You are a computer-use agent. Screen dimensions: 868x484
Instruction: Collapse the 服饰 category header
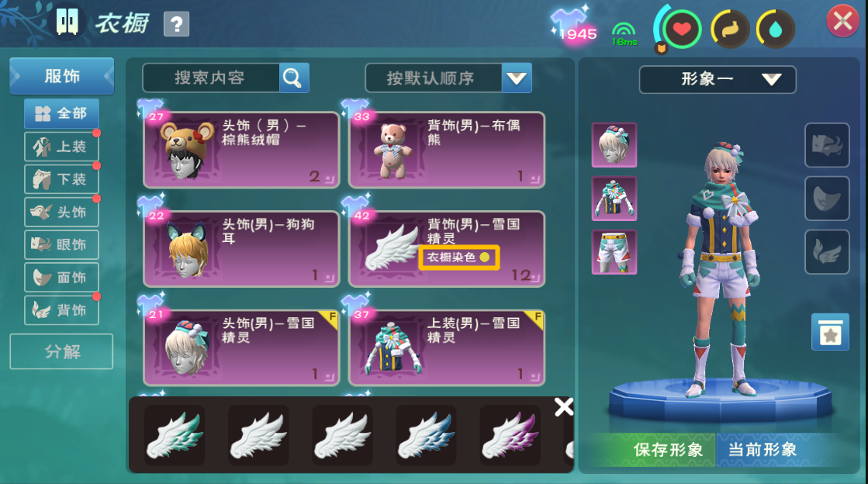(62, 76)
